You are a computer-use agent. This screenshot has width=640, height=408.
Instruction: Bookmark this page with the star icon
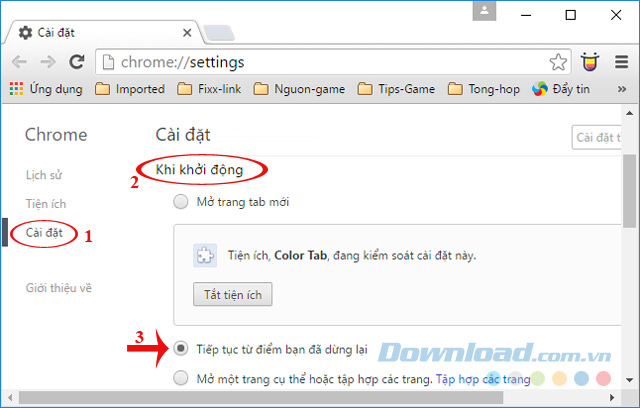click(x=558, y=62)
